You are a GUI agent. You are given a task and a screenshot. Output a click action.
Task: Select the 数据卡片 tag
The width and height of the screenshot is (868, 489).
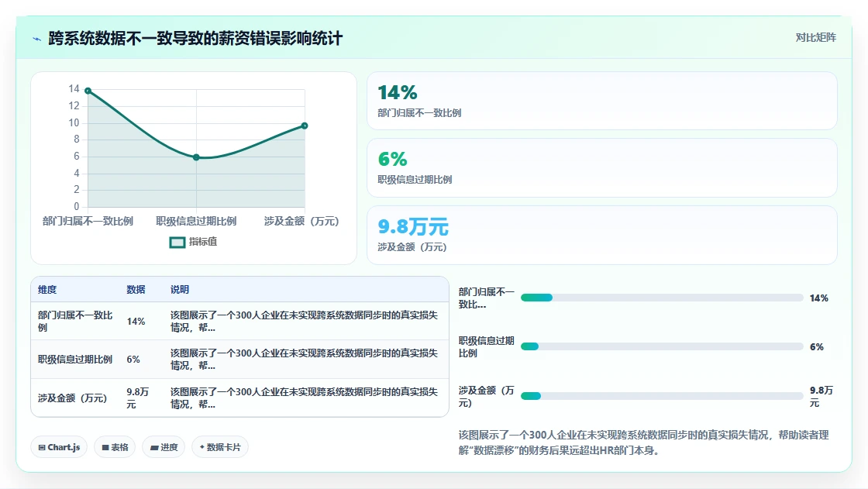220,447
